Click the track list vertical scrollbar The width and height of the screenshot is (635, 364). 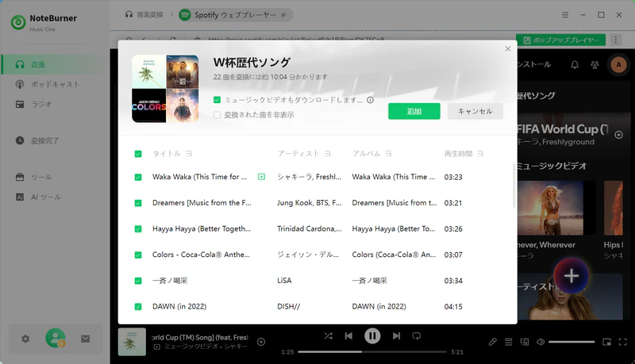tap(514, 186)
